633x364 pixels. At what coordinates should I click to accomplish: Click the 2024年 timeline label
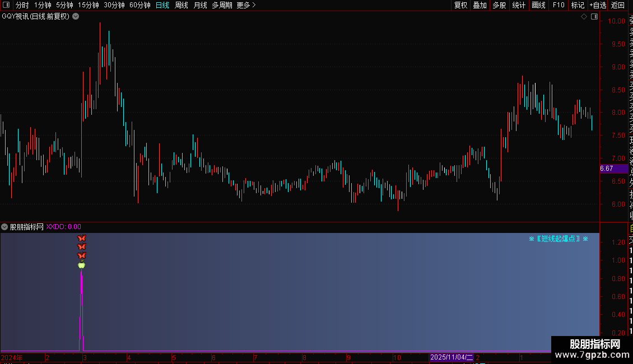(12, 357)
